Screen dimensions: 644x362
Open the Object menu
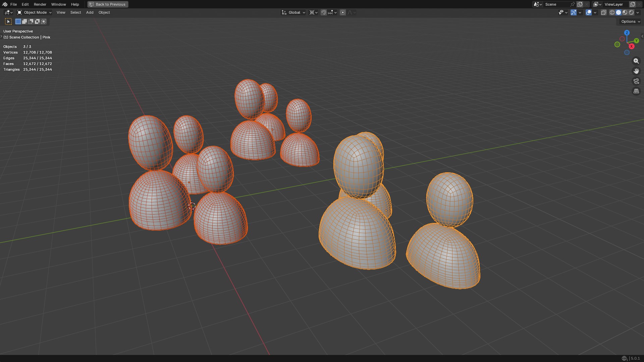(104, 12)
